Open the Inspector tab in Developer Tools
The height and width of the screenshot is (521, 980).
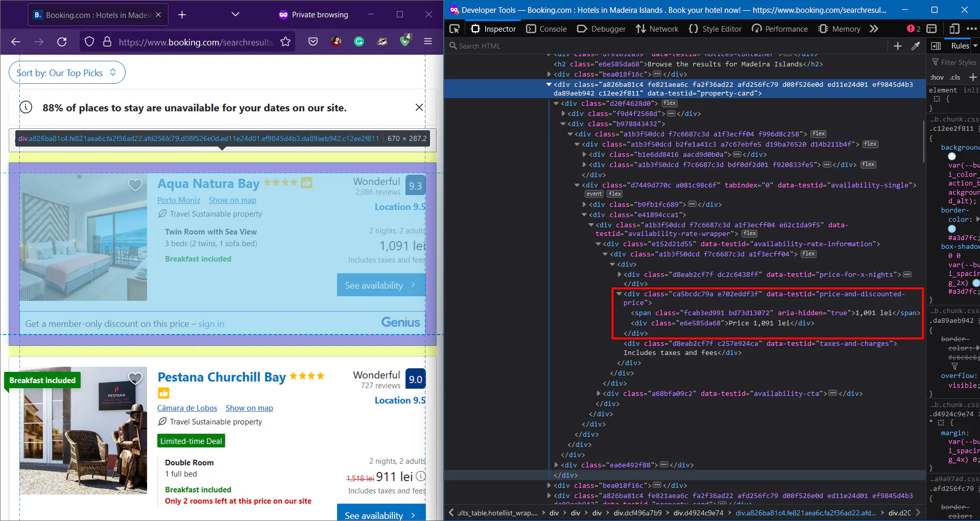(x=493, y=29)
